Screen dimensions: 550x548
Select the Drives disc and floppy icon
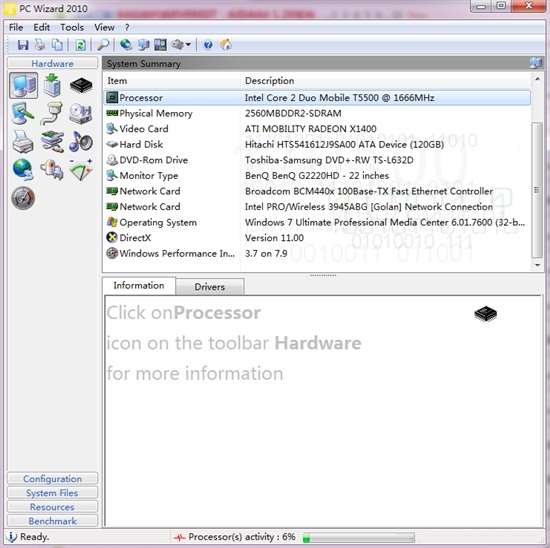point(81,114)
